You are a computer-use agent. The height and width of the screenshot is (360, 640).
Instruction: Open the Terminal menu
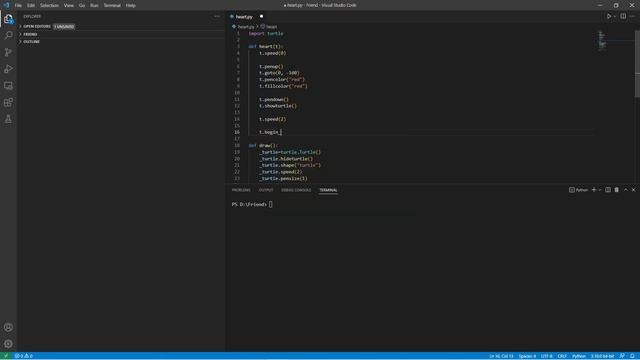point(112,5)
